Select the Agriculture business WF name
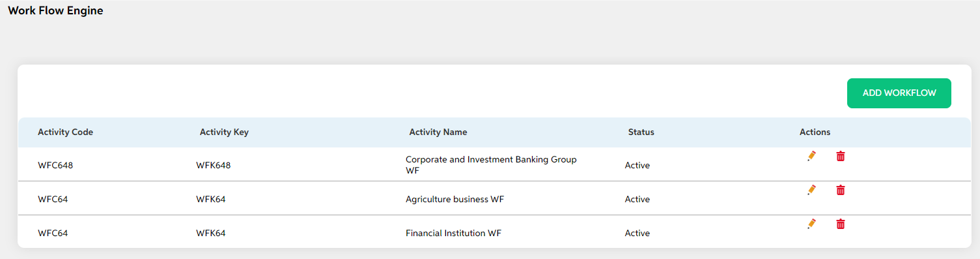Screen dimensions: 980x259 point(455,199)
